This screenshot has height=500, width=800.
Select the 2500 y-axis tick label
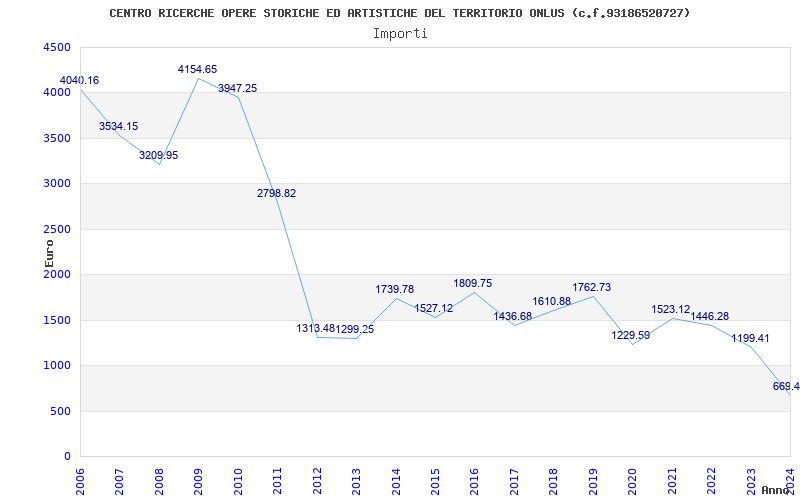[57, 230]
